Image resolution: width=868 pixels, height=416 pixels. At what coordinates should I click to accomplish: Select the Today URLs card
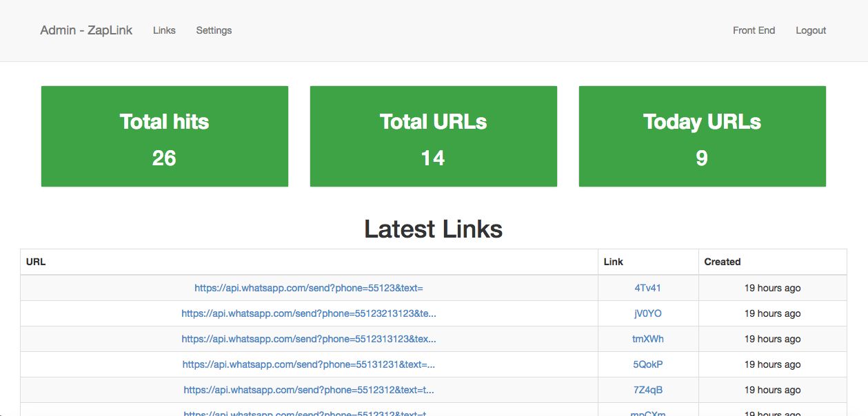[703, 136]
